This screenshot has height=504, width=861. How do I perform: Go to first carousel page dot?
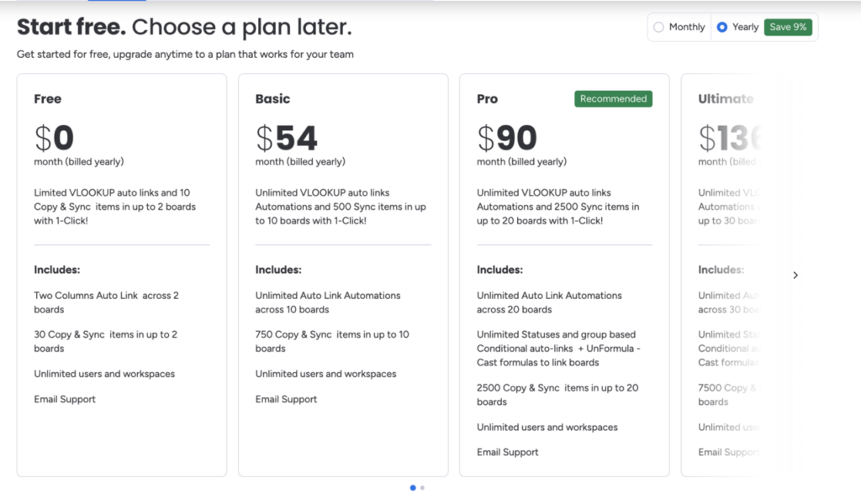(413, 487)
